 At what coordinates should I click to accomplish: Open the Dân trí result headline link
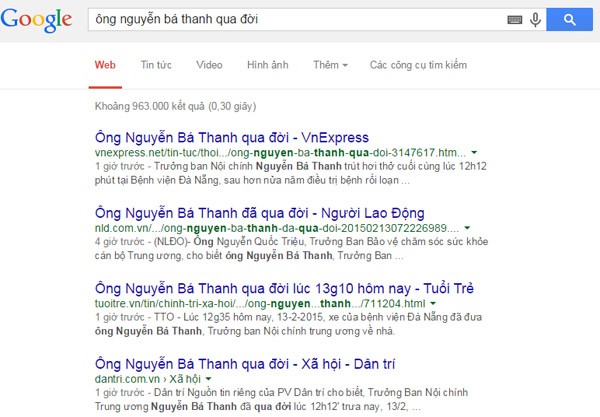(x=245, y=363)
